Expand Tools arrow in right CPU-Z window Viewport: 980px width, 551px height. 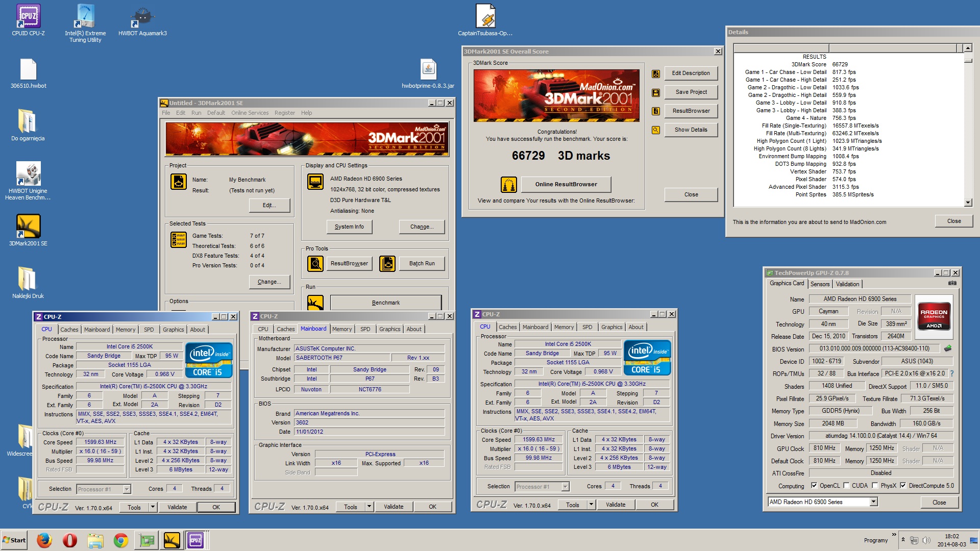[591, 505]
